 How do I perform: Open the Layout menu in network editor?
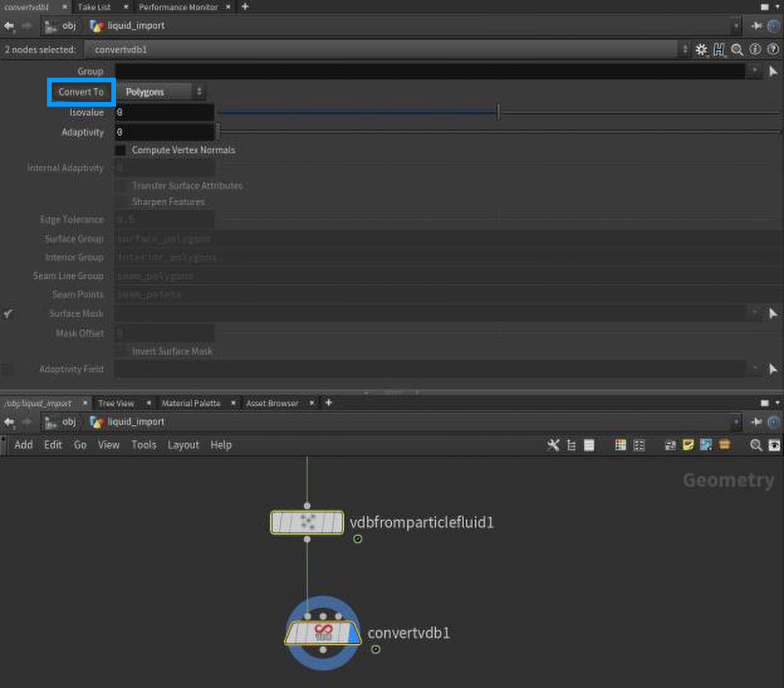183,445
